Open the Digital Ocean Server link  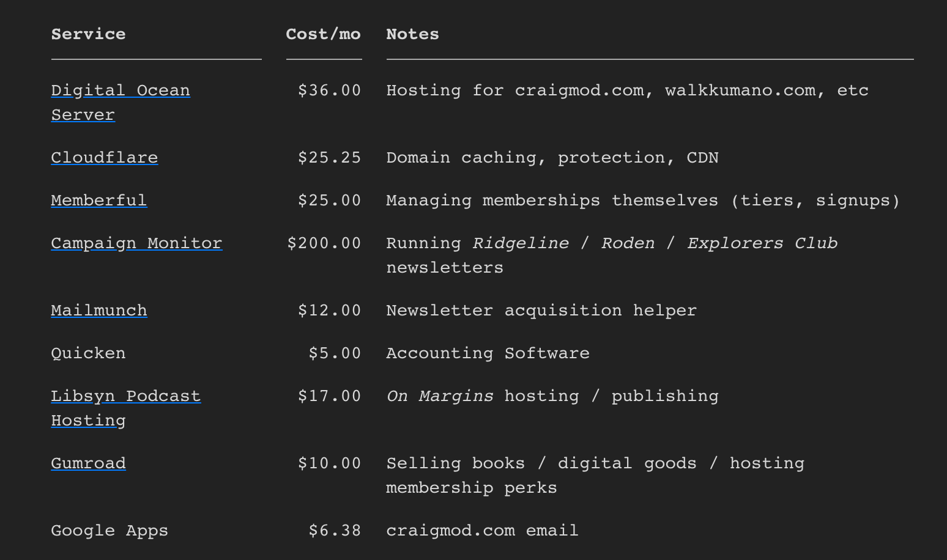point(120,90)
